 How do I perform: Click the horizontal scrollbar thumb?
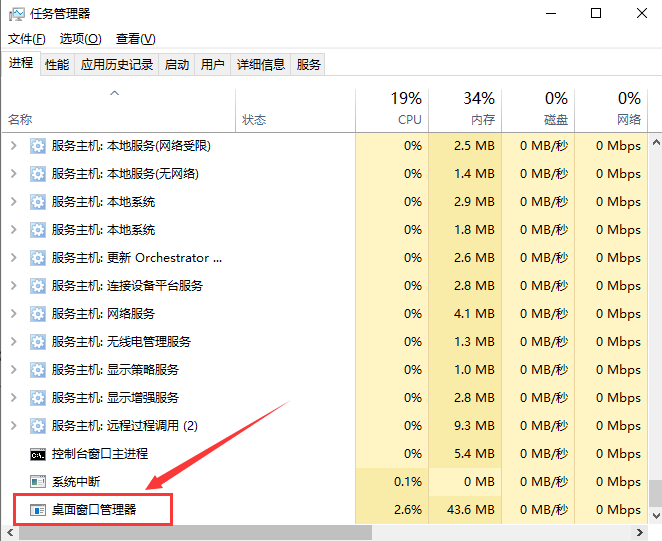195,533
